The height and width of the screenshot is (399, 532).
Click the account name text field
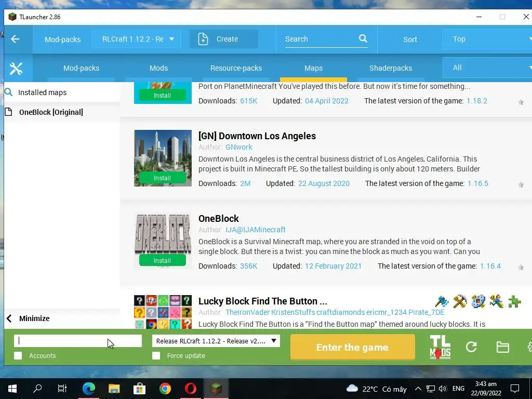point(78,341)
